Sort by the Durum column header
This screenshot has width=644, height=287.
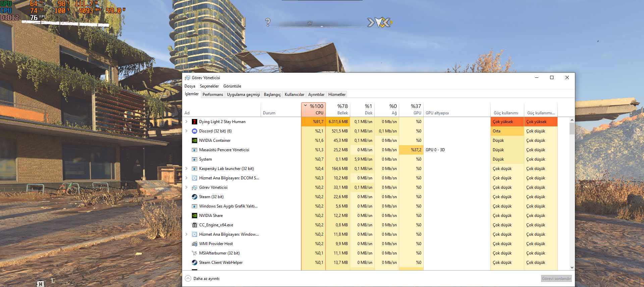click(x=281, y=110)
